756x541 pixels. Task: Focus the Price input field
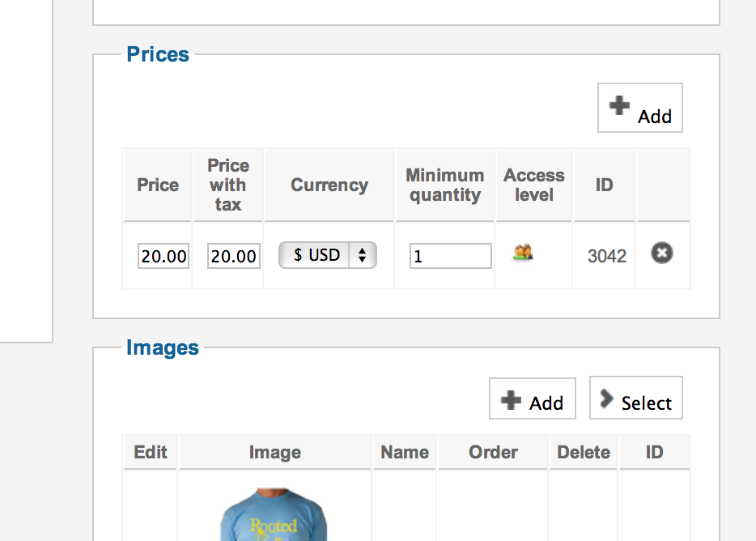[x=164, y=257]
